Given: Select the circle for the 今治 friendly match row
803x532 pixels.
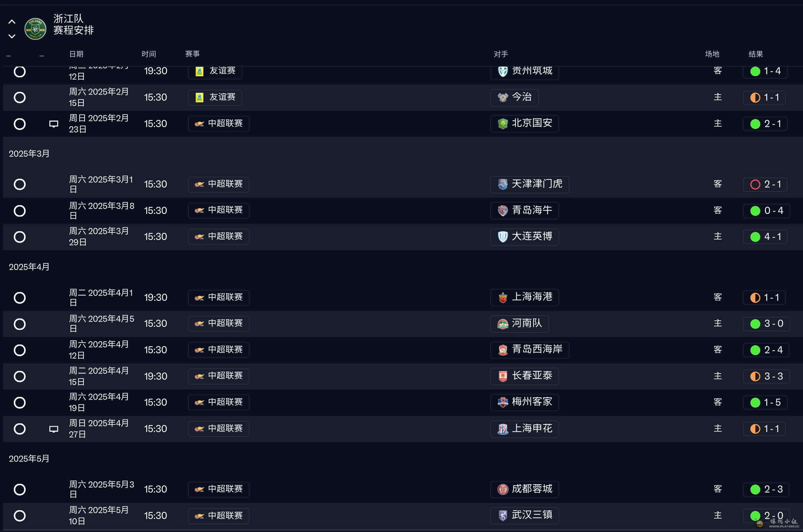Looking at the screenshot, I should coord(20,98).
